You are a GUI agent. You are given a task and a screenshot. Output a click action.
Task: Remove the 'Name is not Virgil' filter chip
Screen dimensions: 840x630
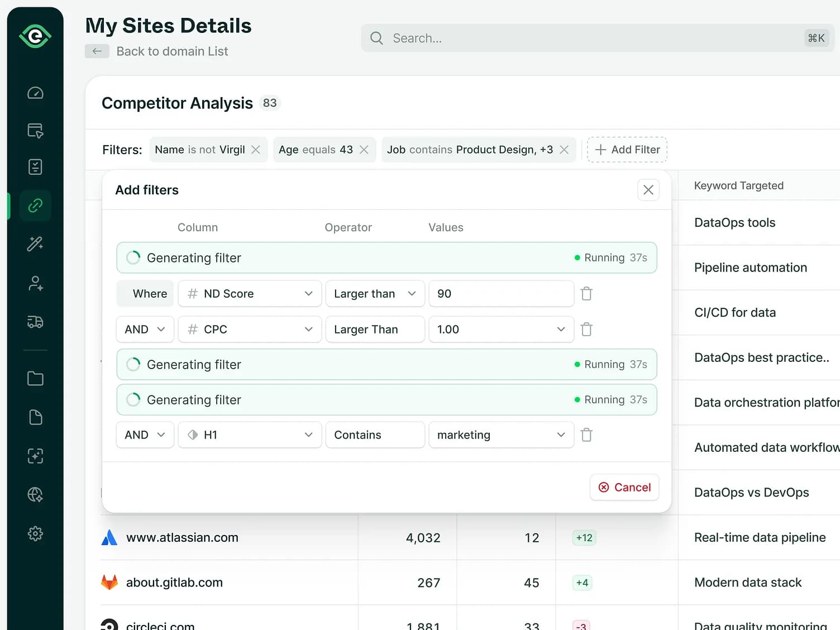pos(256,150)
